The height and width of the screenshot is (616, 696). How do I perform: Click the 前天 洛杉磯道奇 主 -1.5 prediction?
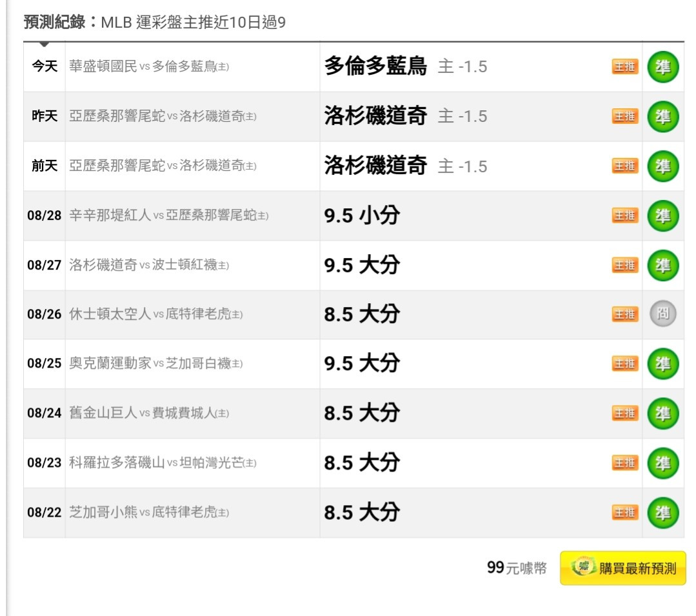[406, 166]
